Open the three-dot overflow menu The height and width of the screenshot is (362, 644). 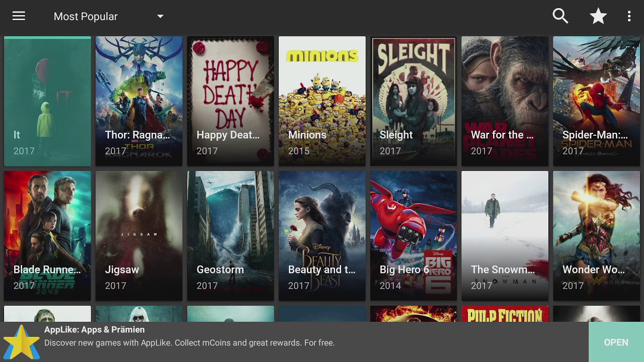click(629, 16)
